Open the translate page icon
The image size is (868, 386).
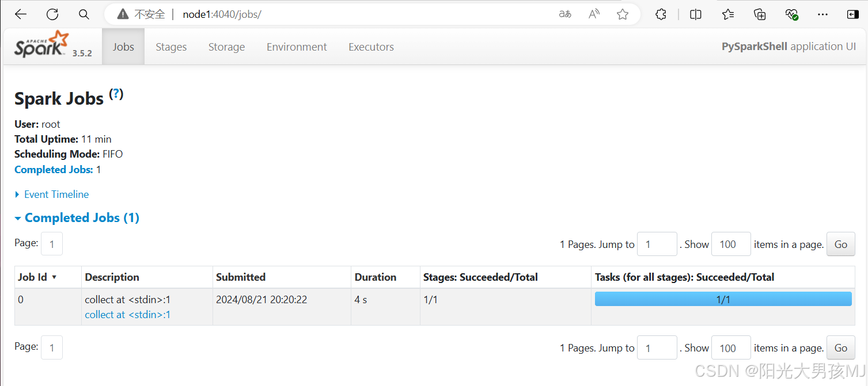pyautogui.click(x=565, y=14)
